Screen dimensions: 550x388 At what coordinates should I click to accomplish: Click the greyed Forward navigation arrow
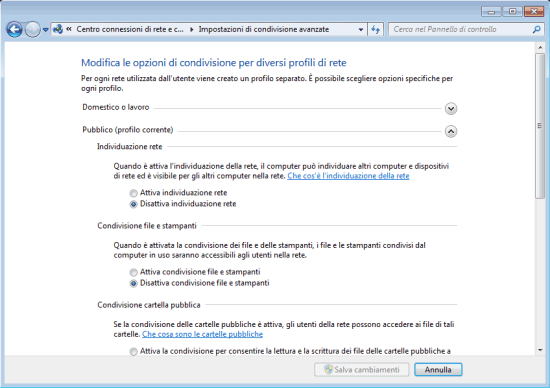click(33, 29)
